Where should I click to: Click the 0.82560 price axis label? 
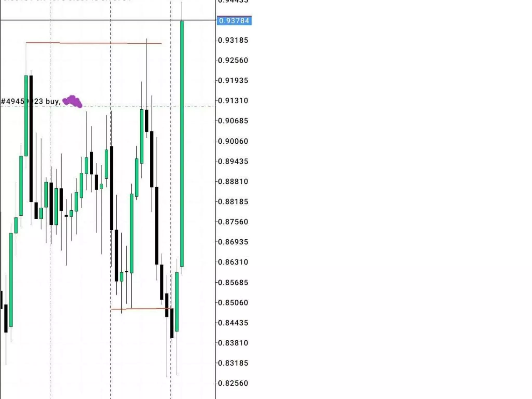[233, 383]
